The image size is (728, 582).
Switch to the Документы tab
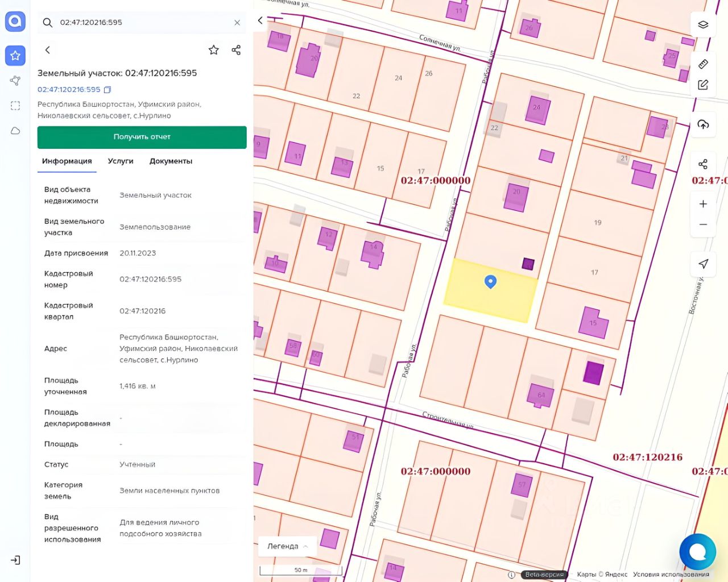tap(171, 161)
